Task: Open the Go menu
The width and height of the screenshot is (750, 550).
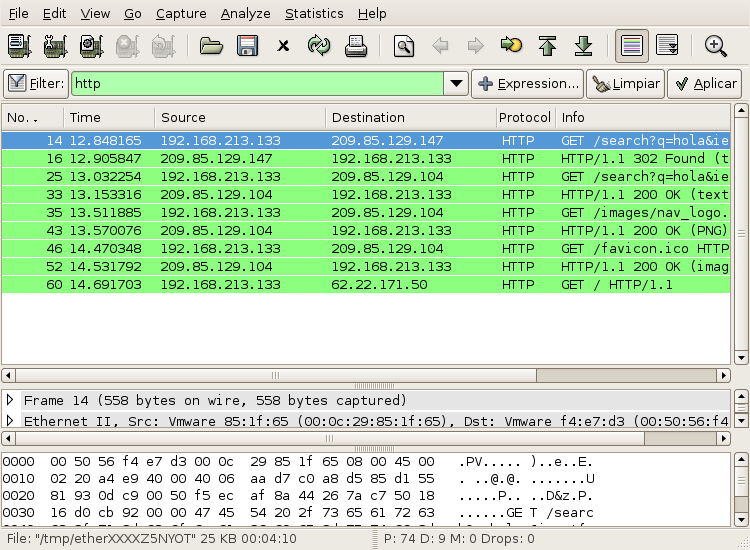Action: [132, 13]
